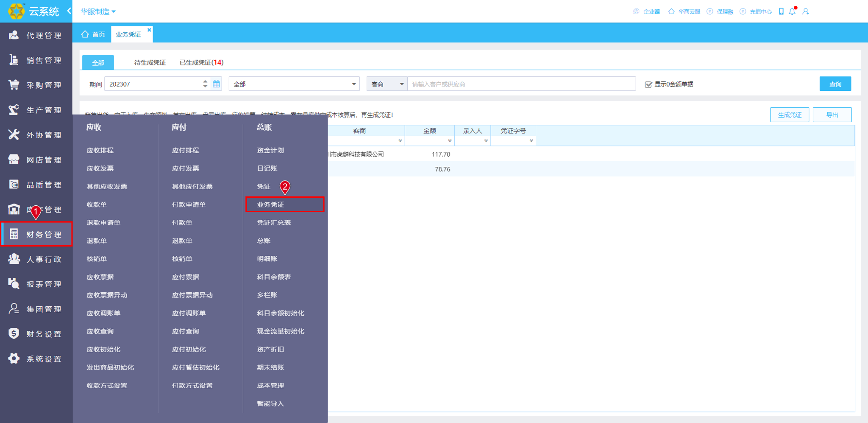Click the 品质管理 sidebar icon
The width and height of the screenshot is (868, 423).
pos(14,185)
